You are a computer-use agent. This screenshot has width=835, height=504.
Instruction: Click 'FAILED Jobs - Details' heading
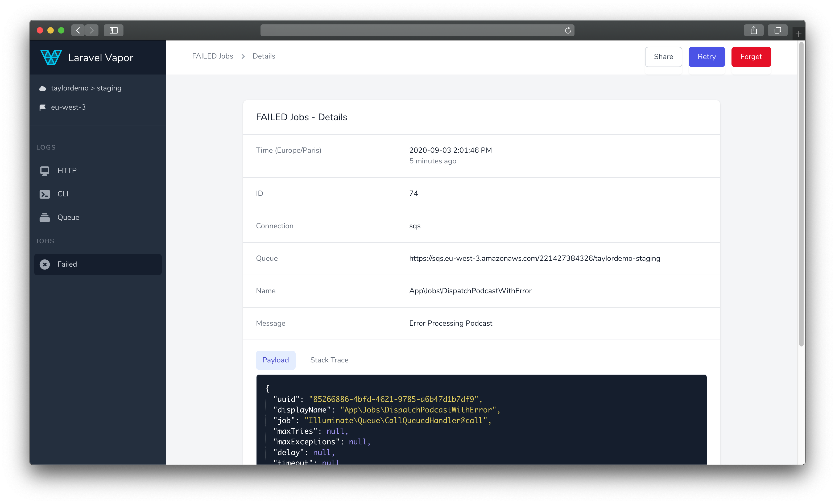(301, 117)
